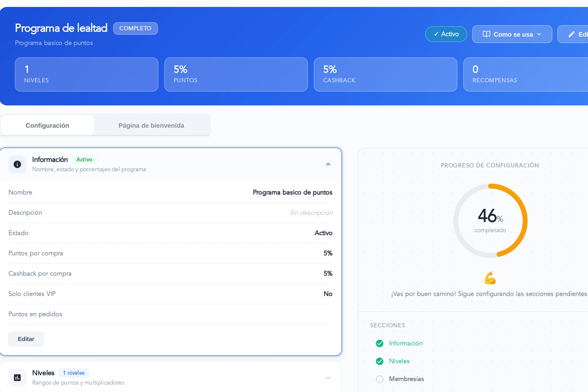Click the Niveles bar chart icon

click(17, 377)
